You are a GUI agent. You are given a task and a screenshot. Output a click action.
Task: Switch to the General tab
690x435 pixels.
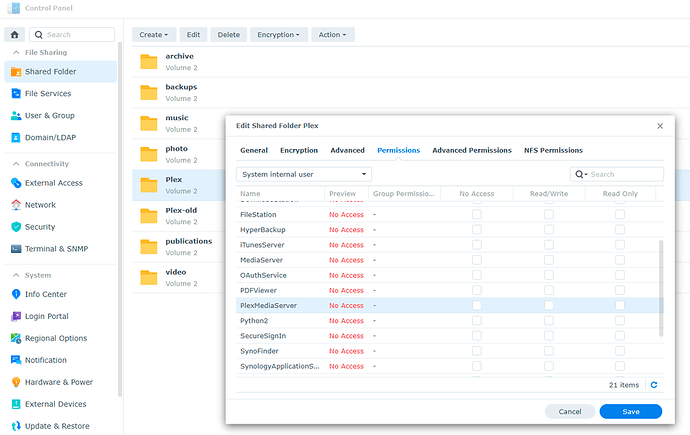click(254, 150)
